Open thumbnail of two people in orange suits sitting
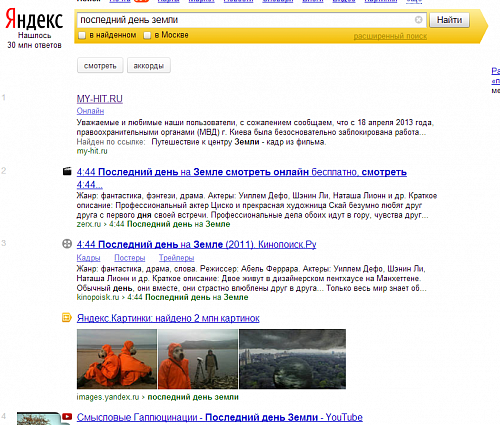The width and height of the screenshot is (500, 425). (117, 359)
